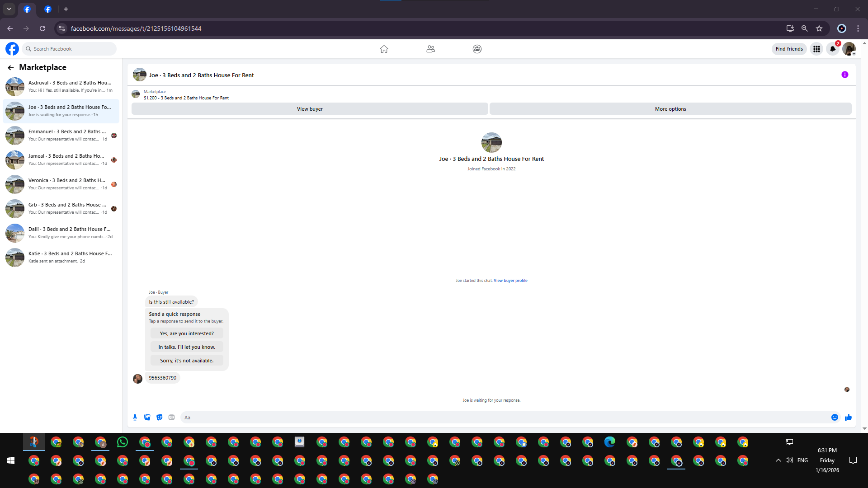Open Facebook notifications bell
868x488 pixels.
coord(832,49)
